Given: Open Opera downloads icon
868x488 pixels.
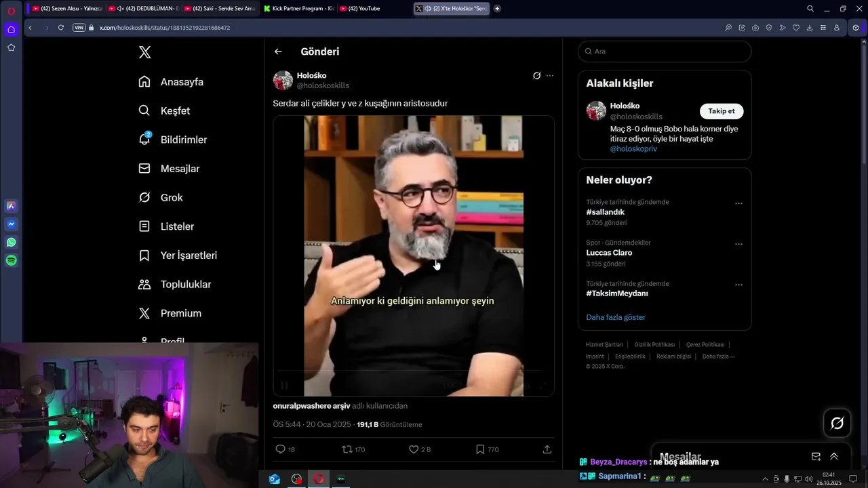Looking at the screenshot, I should point(810,28).
